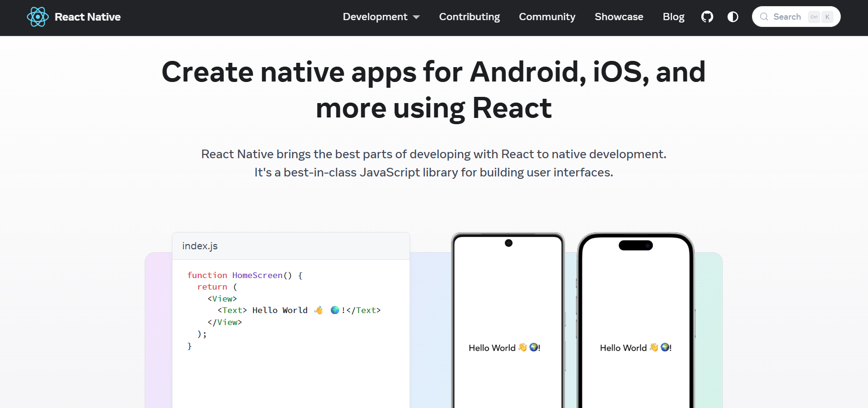Toggle dark mode with the contrast icon
The image size is (868, 408).
732,17
